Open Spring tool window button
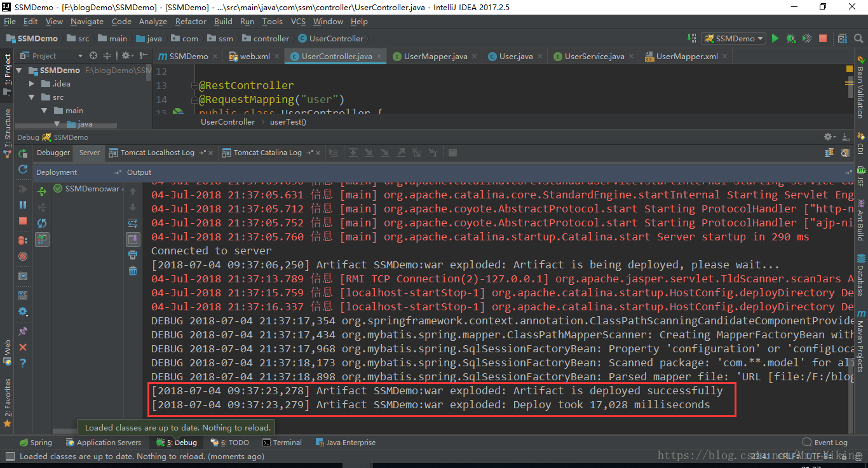868x468 pixels. 36,443
